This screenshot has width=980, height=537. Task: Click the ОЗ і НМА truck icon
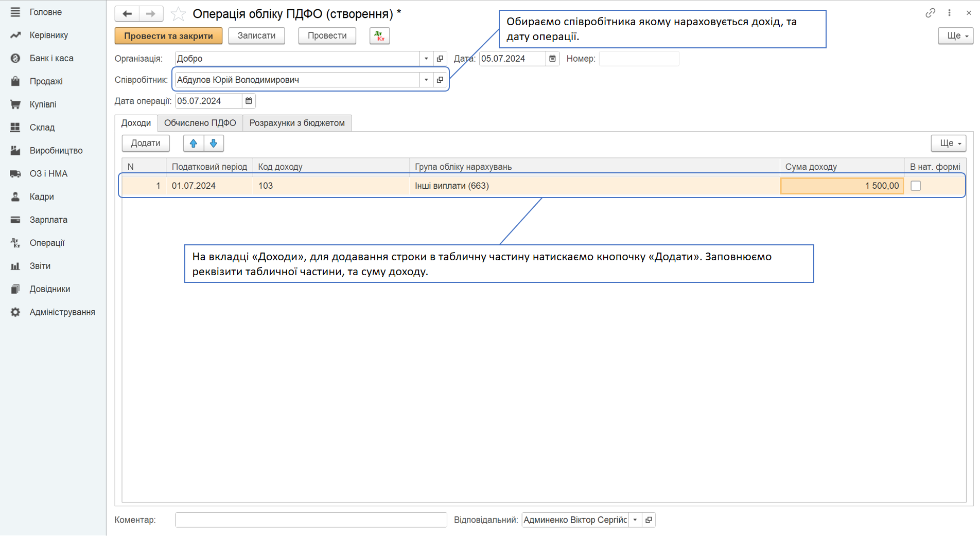click(15, 174)
